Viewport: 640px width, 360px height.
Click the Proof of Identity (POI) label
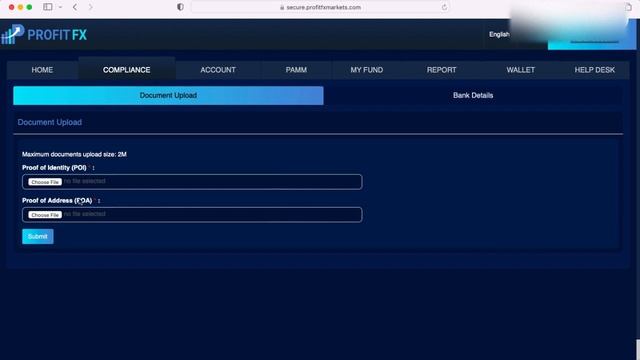pyautogui.click(x=54, y=168)
